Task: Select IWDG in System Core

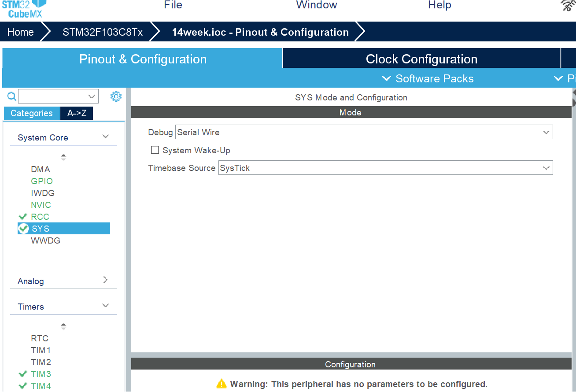Action: click(43, 193)
